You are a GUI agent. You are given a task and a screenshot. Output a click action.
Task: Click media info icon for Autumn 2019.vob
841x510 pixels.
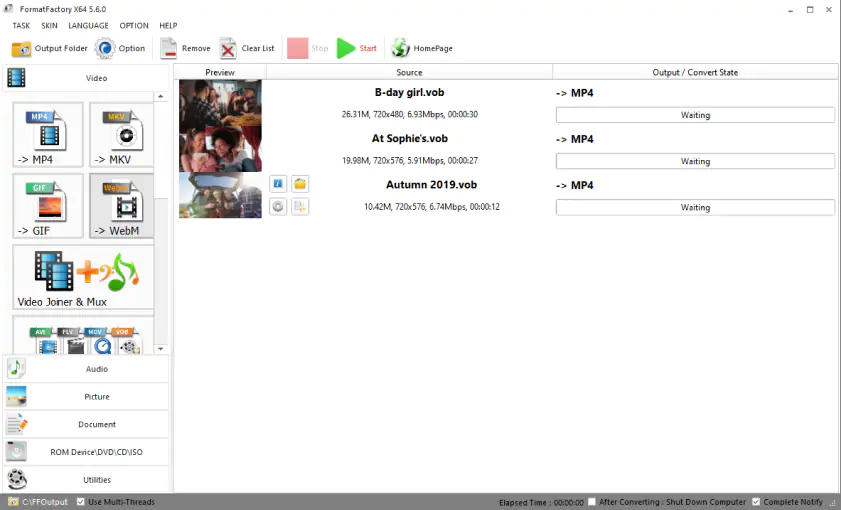278,184
